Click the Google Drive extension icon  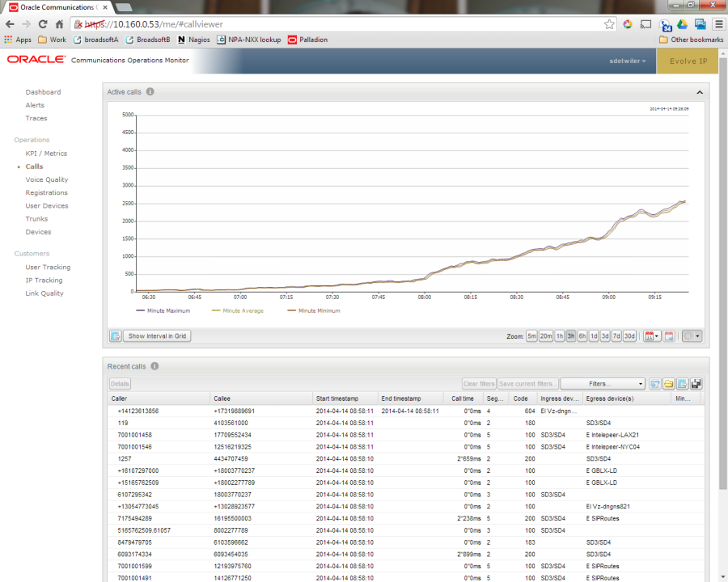point(682,24)
